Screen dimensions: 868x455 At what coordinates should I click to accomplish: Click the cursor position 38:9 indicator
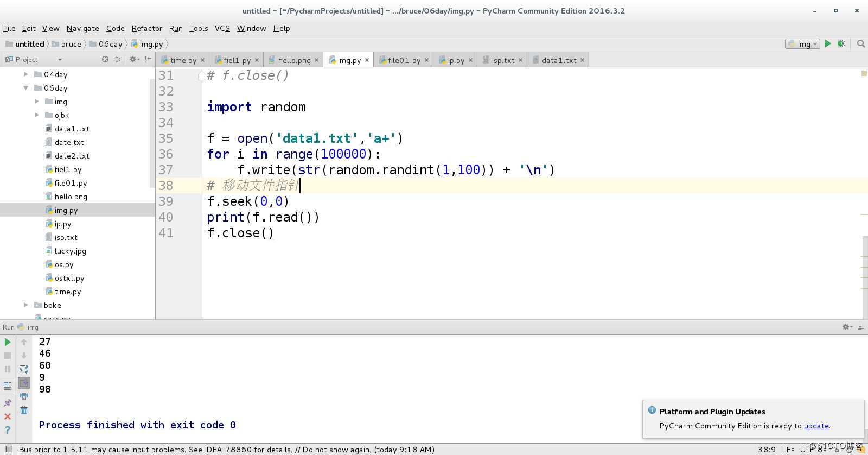coord(767,450)
